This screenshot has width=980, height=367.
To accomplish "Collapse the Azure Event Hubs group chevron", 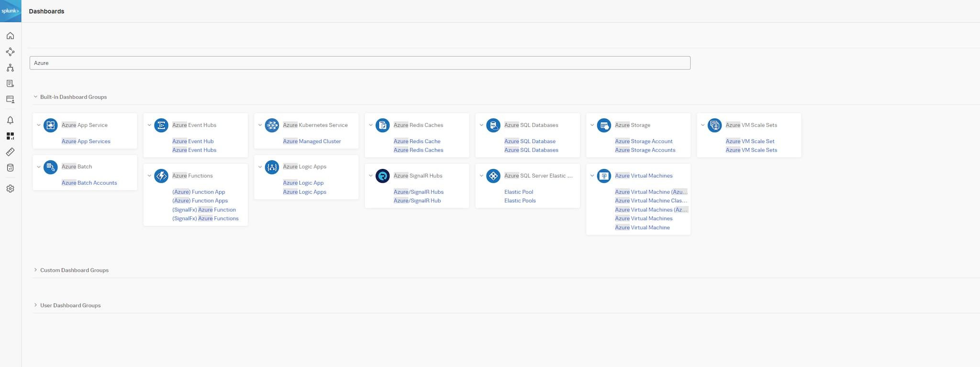I will click(149, 125).
